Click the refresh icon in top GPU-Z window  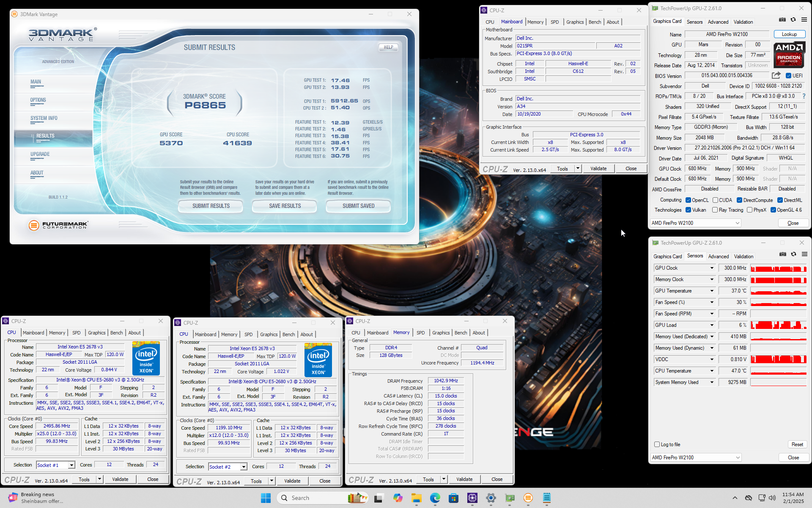pos(793,20)
